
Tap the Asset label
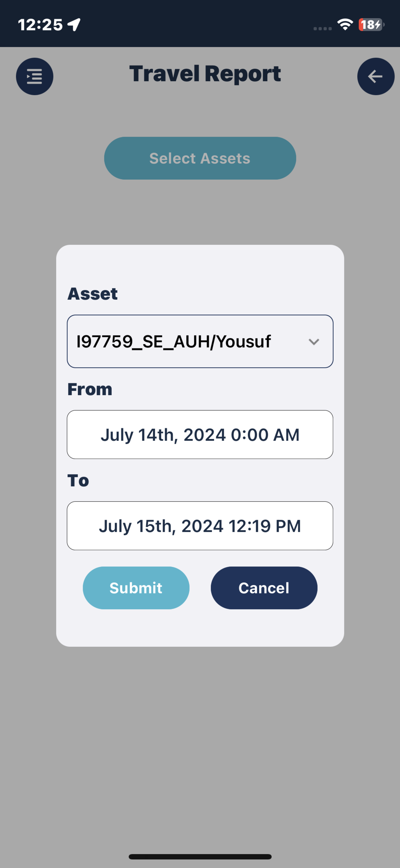(93, 293)
